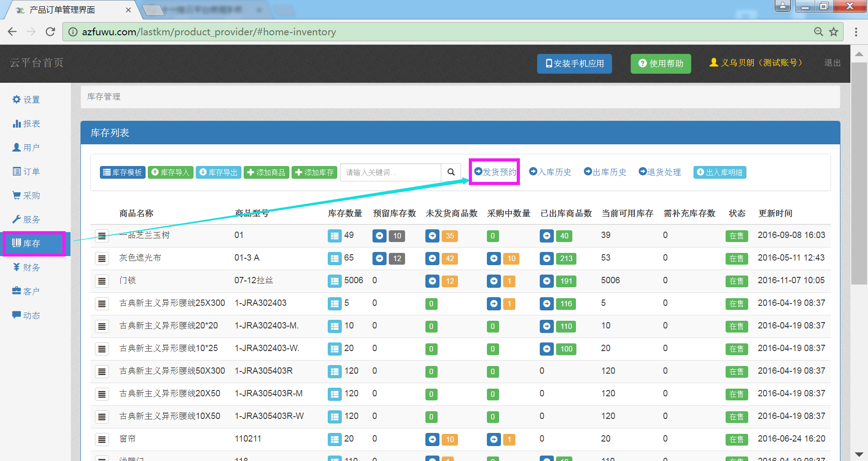Click stock quantity icon for 灰色遮光布
The image size is (868, 461).
click(x=335, y=258)
